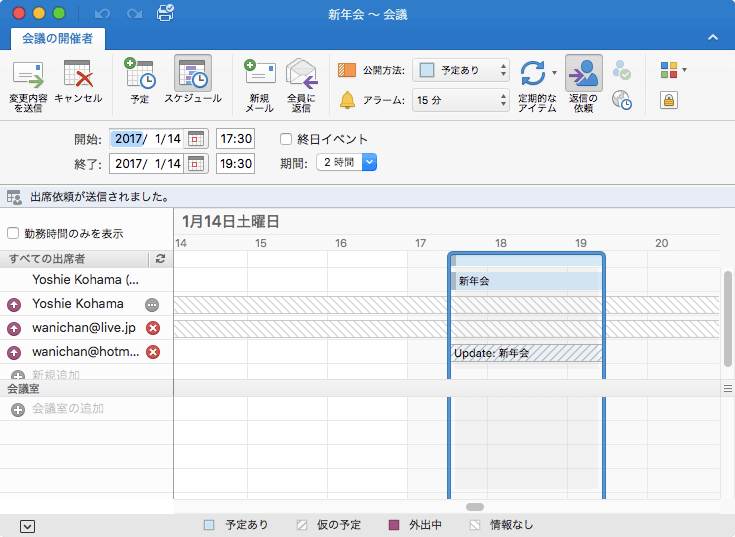Click the add room plus icon
Viewport: 735px width, 537px height.
click(18, 410)
